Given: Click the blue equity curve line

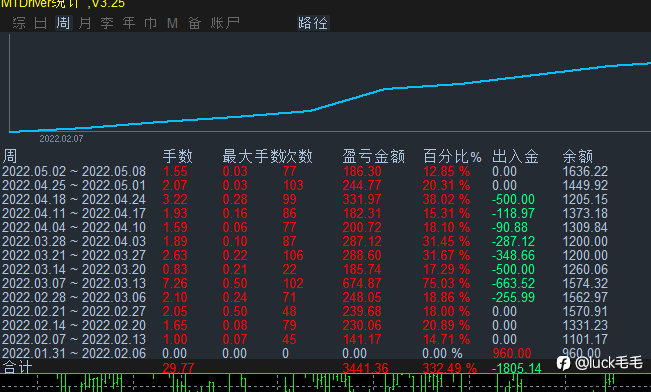Looking at the screenshot, I should pos(330,104).
